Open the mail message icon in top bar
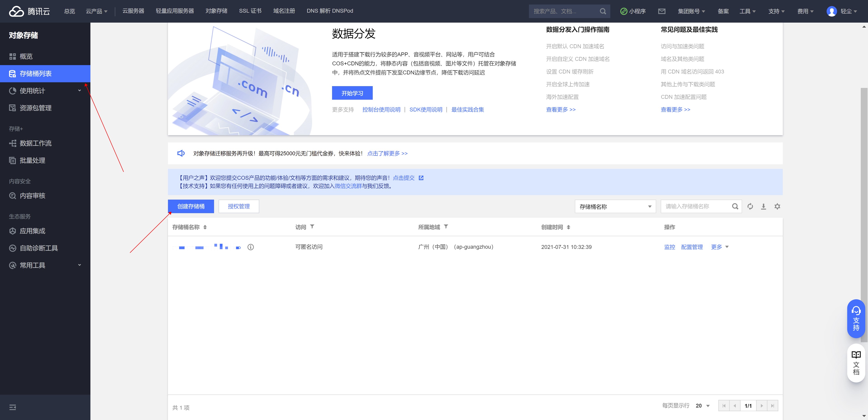The image size is (868, 420). [x=662, y=11]
